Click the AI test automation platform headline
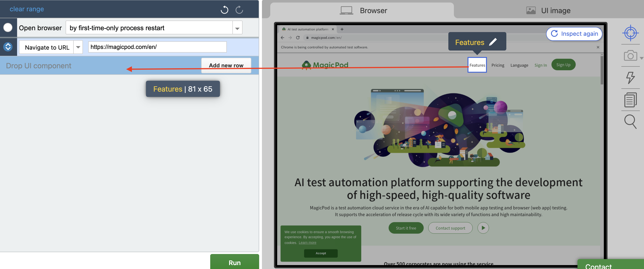This screenshot has width=644, height=269. point(438,188)
